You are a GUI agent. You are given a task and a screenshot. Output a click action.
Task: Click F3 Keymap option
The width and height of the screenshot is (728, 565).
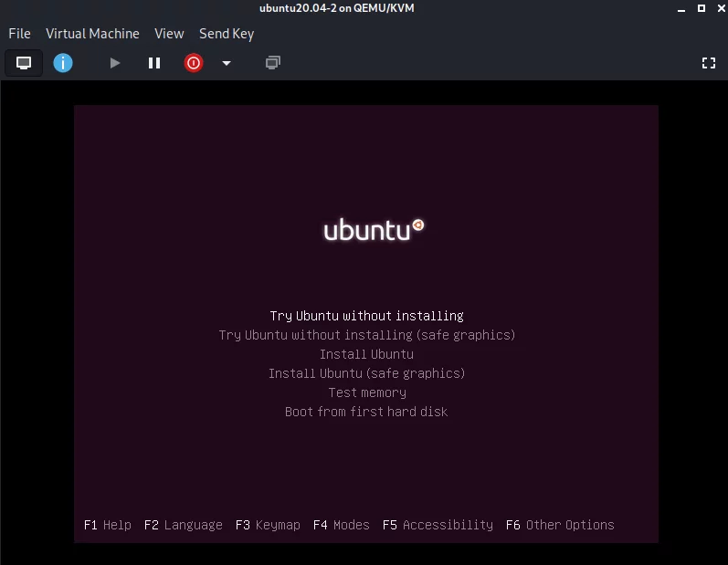[x=268, y=525]
